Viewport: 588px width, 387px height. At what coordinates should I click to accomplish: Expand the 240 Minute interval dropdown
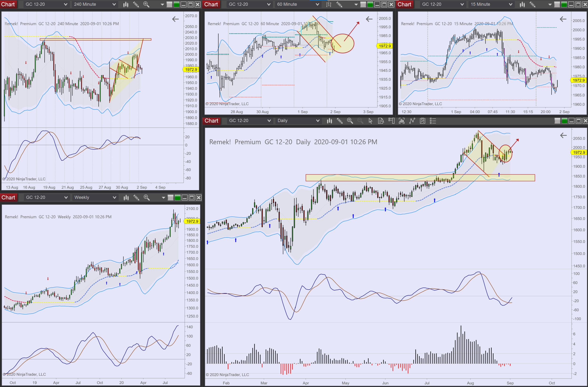tap(114, 4)
